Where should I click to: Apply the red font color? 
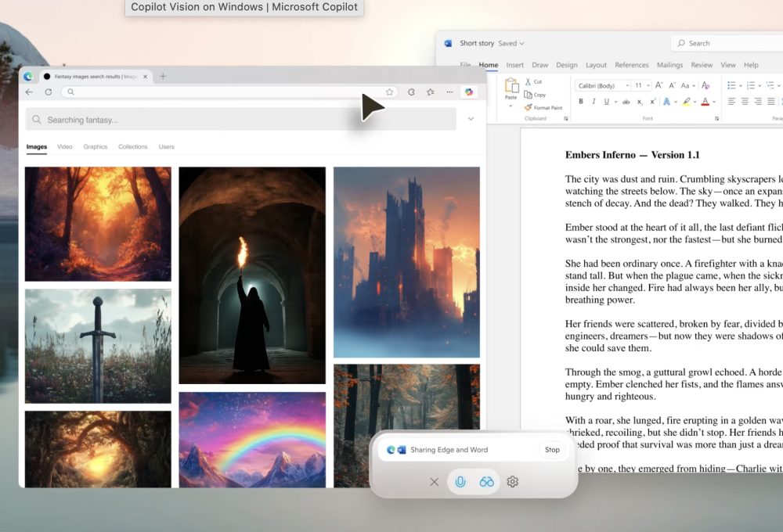pos(705,101)
